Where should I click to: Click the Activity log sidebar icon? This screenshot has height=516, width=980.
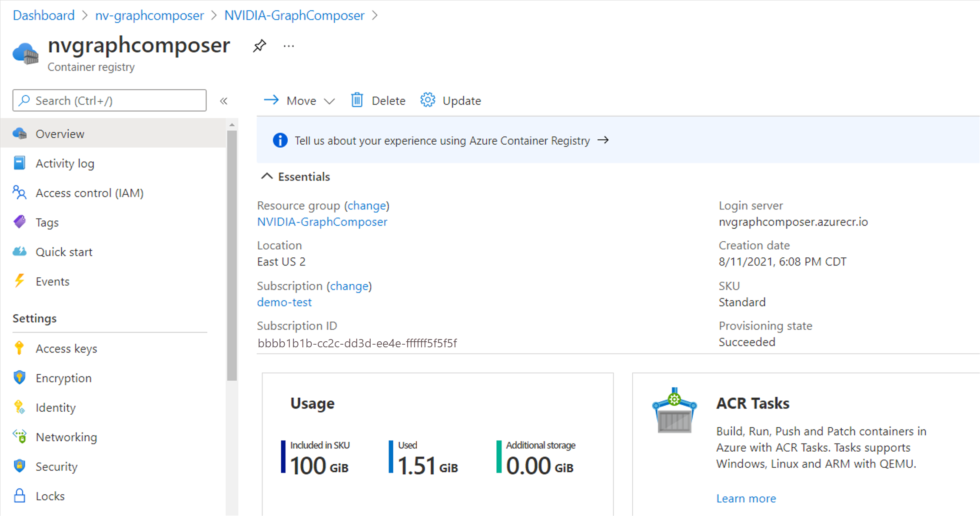tap(20, 163)
